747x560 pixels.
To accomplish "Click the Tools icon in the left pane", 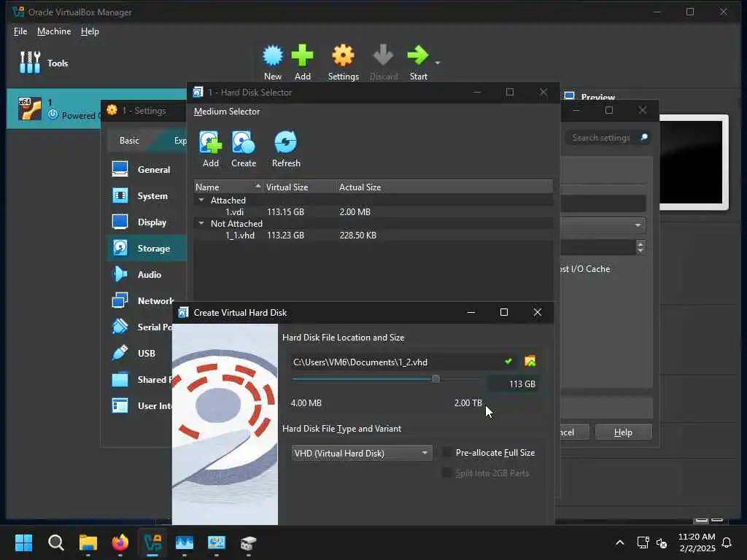I will [29, 63].
